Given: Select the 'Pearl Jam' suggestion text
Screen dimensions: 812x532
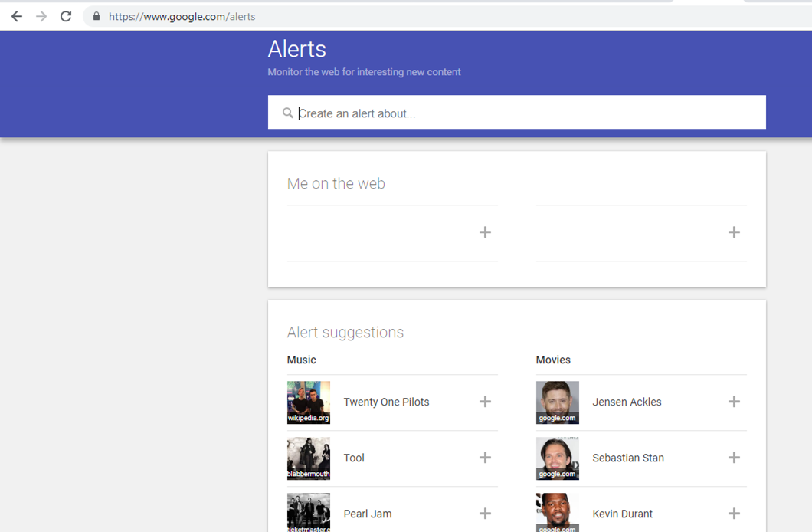Looking at the screenshot, I should click(x=368, y=514).
